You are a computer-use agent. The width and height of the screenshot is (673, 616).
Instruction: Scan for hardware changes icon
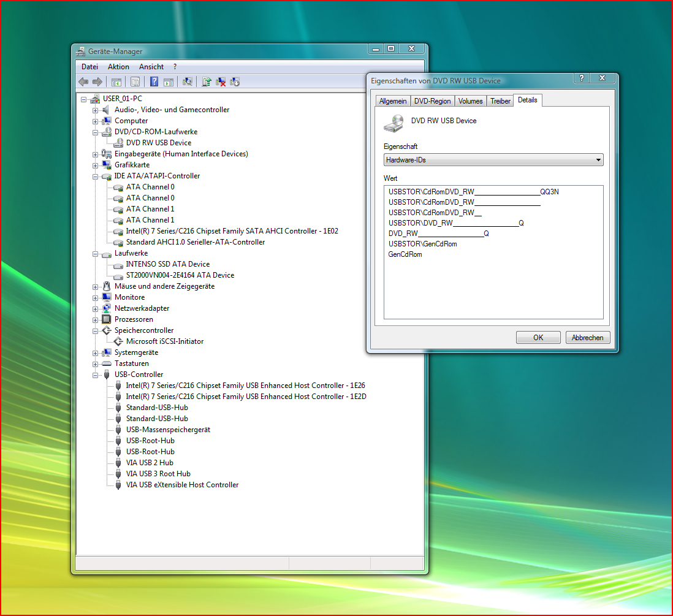tap(188, 82)
